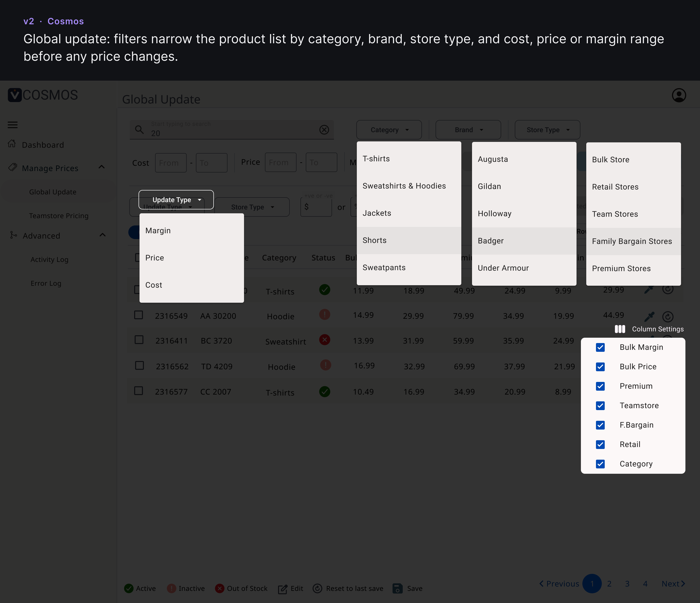
Task: Clear the search field with the X icon
Action: click(324, 130)
